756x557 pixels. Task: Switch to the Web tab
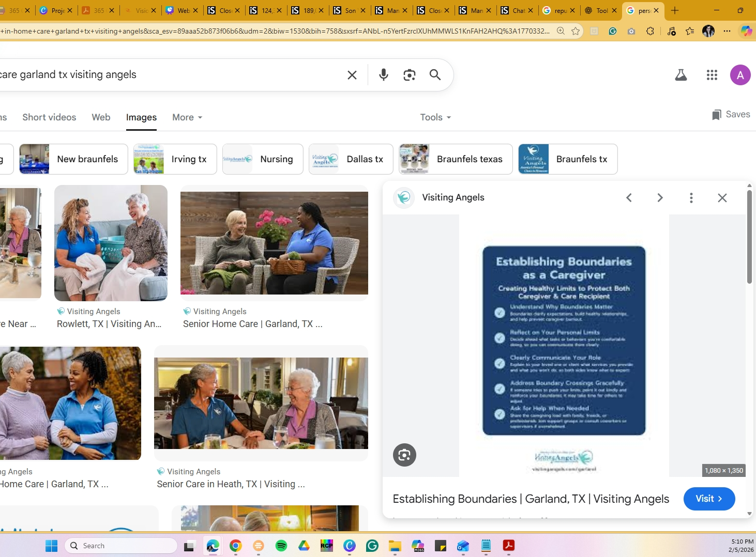click(x=101, y=117)
